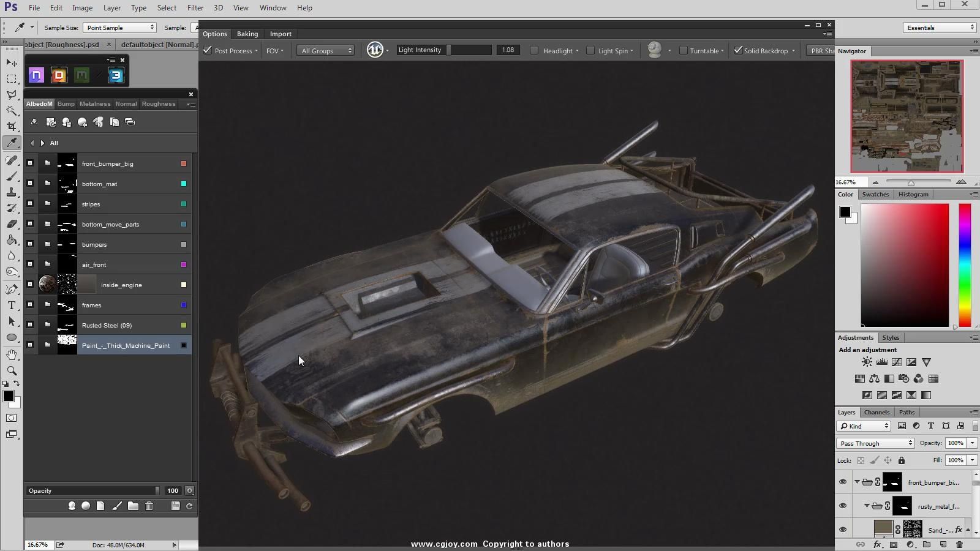Screen dimensions: 980x551
Task: Open the Import tab
Action: pyautogui.click(x=281, y=34)
